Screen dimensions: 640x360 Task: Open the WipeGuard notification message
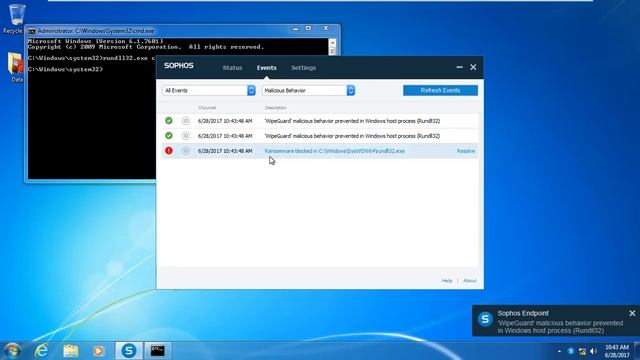[560, 327]
